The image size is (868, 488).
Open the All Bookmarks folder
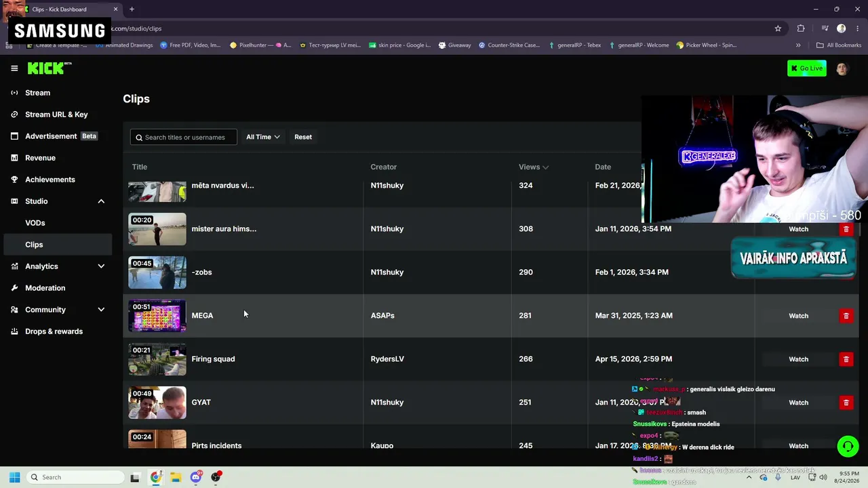pos(838,45)
